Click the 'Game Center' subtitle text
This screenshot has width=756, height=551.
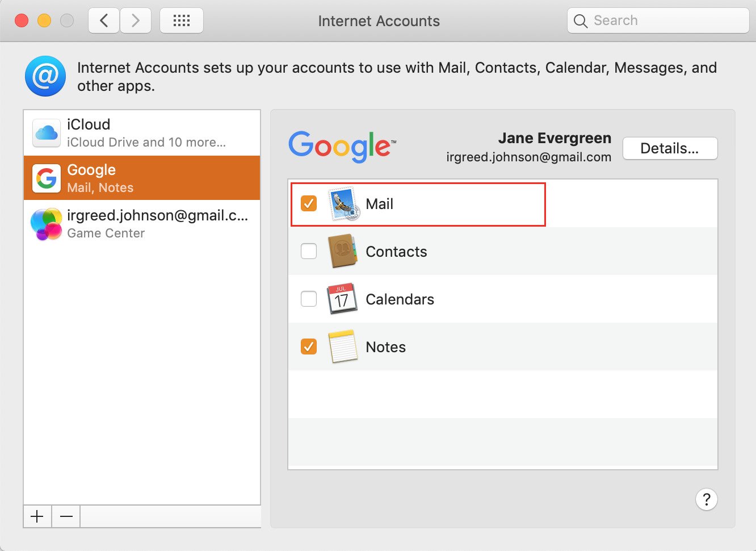(106, 233)
